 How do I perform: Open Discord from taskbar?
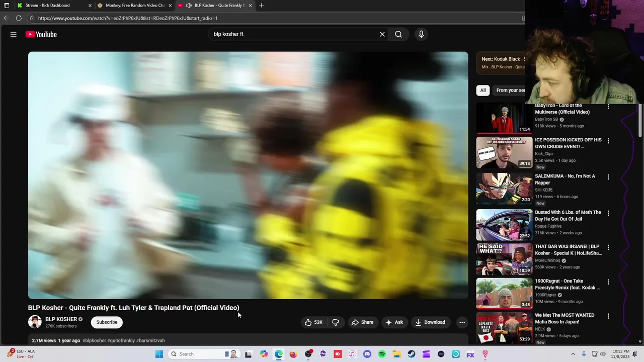pos(367,354)
